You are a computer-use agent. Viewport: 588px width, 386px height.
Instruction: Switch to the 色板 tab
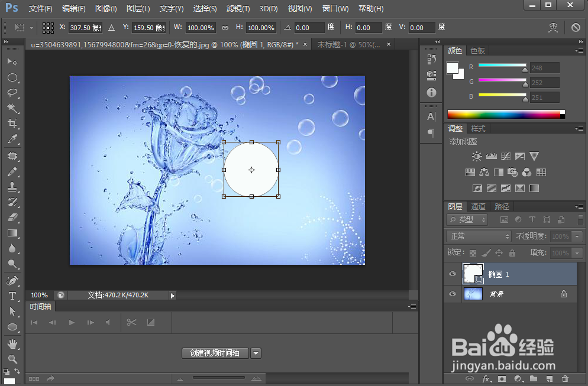(x=478, y=51)
